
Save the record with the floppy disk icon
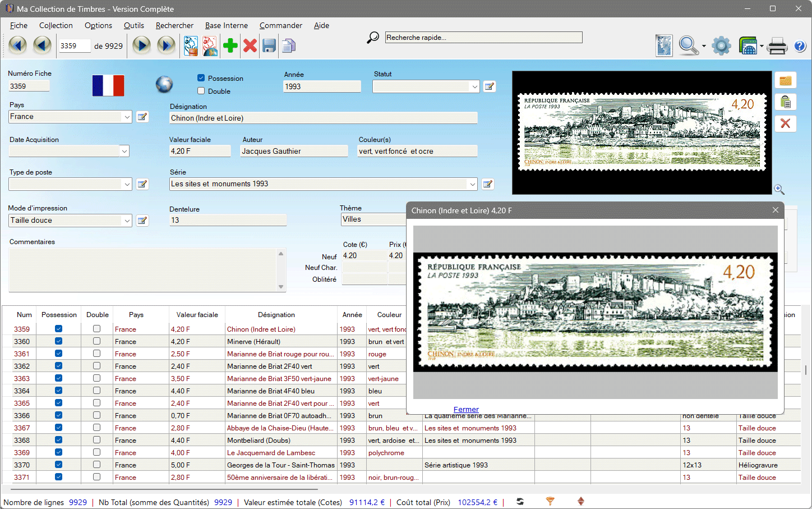tap(269, 45)
